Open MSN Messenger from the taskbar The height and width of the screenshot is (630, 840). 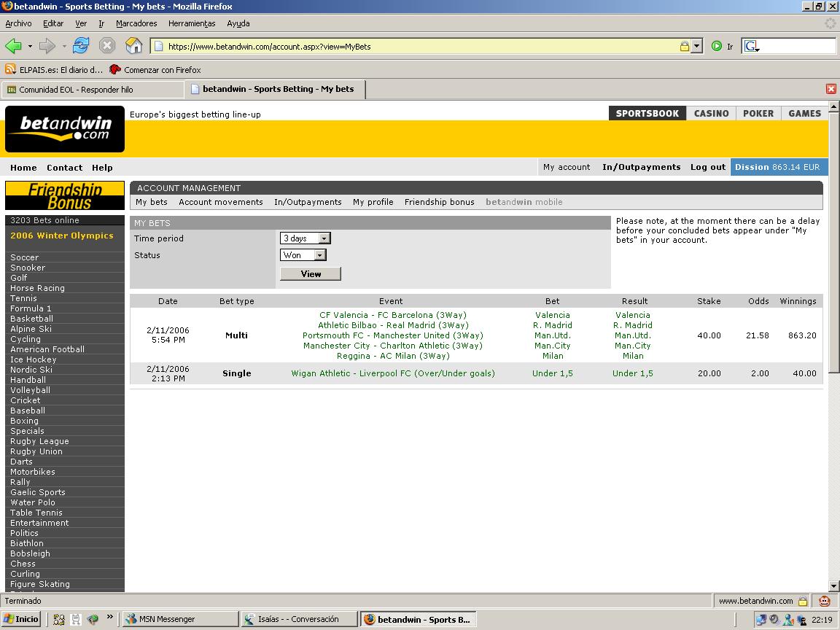[180, 619]
